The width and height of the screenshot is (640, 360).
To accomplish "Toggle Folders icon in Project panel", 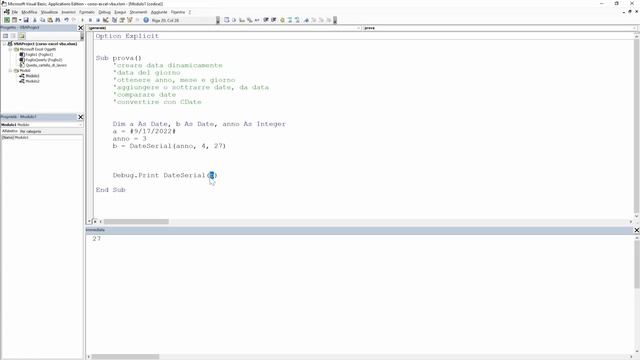I will click(21, 36).
